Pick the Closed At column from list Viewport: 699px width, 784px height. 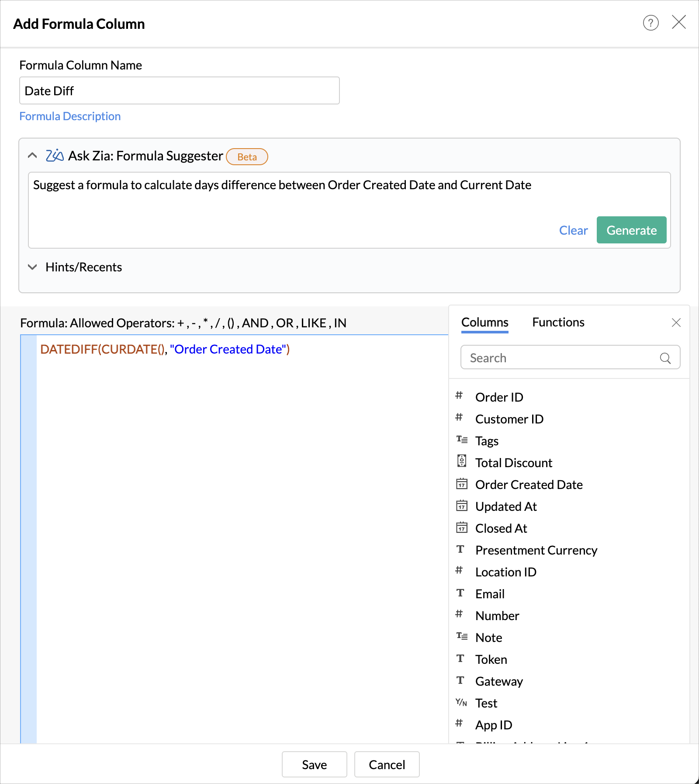pyautogui.click(x=501, y=528)
